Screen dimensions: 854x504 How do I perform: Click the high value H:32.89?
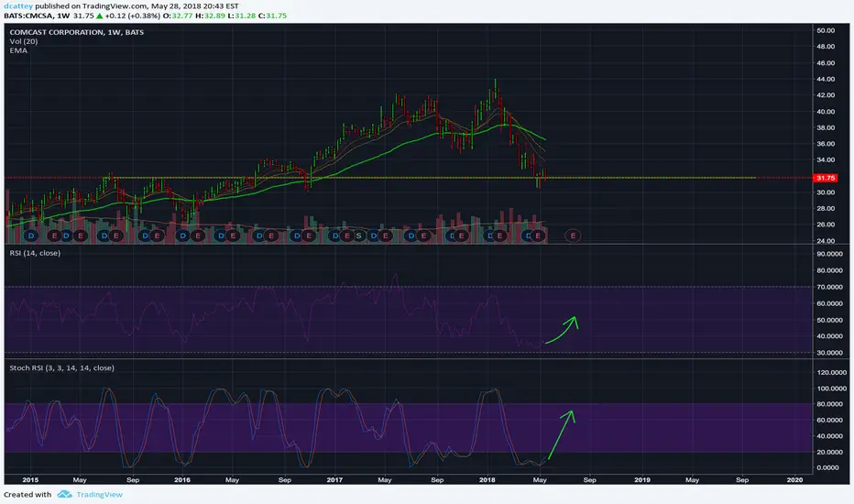[210, 16]
